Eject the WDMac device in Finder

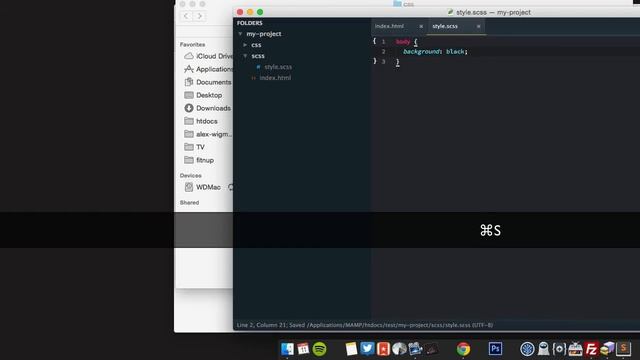pos(231,187)
